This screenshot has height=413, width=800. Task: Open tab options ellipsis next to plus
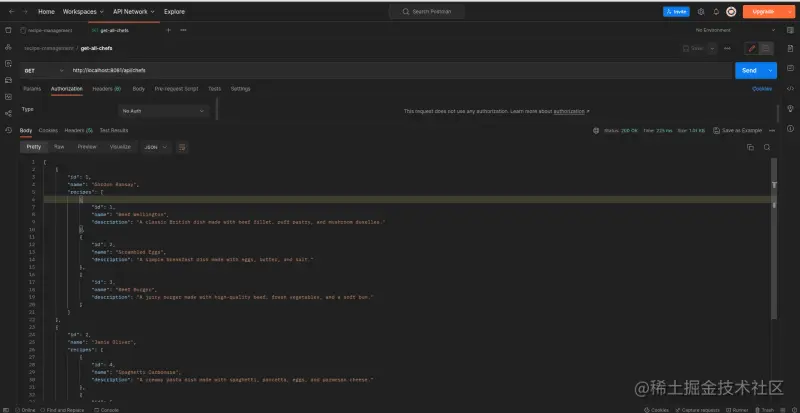[x=183, y=30]
